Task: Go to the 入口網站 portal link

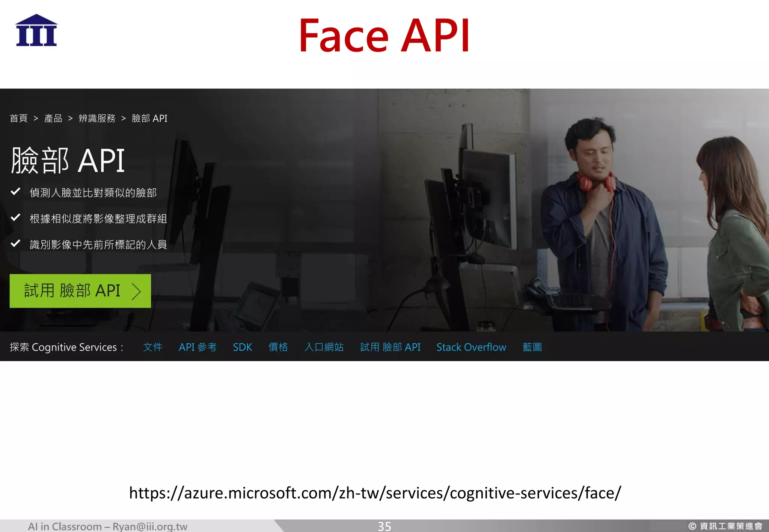Action: pos(324,347)
